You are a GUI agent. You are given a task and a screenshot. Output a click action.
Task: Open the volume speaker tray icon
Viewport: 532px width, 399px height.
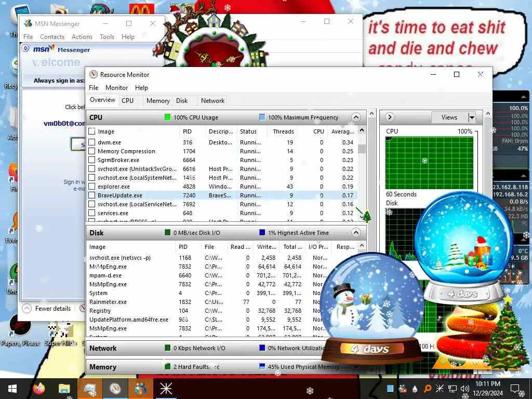pos(465,389)
